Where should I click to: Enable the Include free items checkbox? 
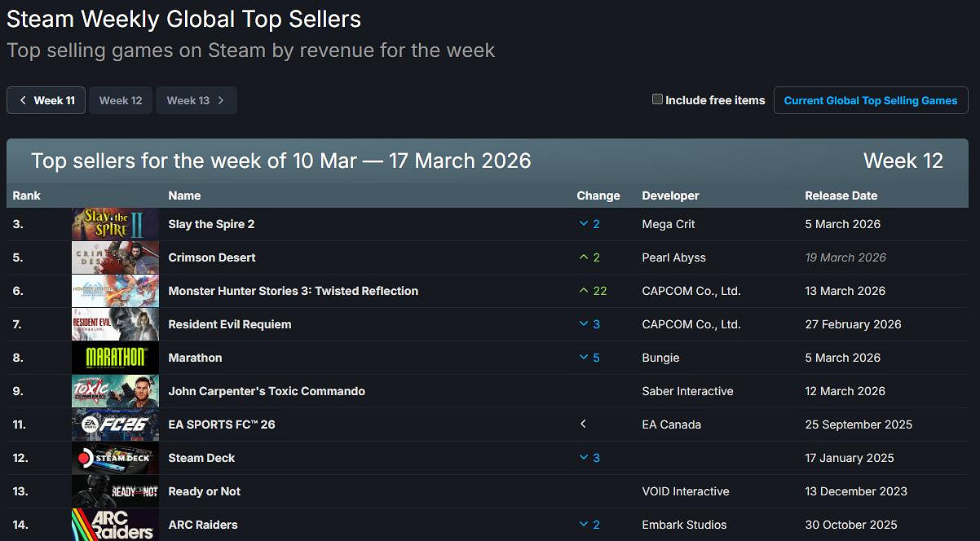click(x=657, y=99)
